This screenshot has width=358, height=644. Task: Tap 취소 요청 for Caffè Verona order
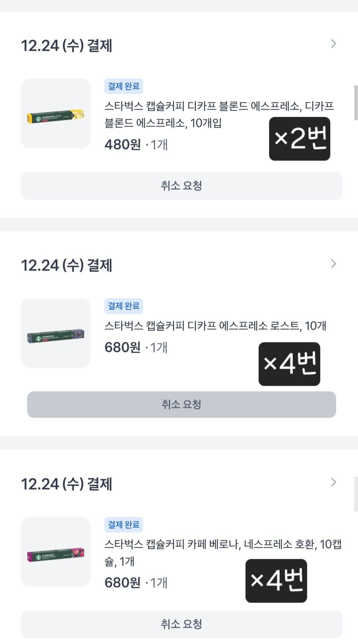pyautogui.click(x=181, y=624)
